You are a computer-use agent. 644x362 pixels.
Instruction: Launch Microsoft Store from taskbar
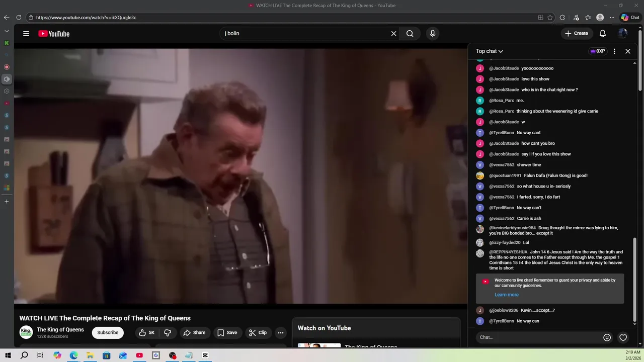click(x=107, y=355)
